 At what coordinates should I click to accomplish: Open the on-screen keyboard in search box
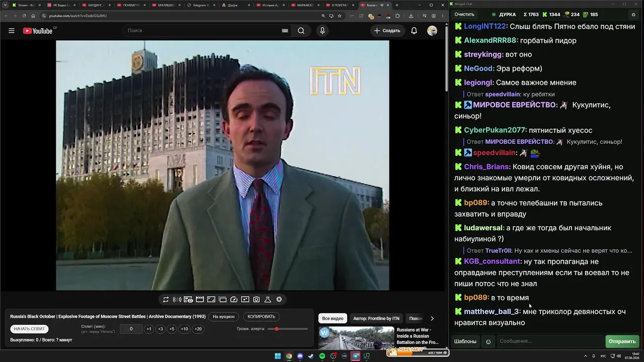pyautogui.click(x=285, y=31)
